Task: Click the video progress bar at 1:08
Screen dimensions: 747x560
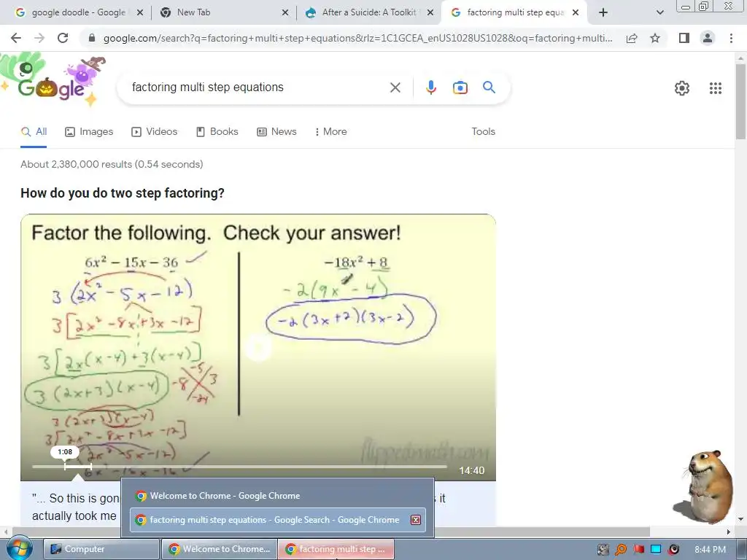Action: [65, 467]
